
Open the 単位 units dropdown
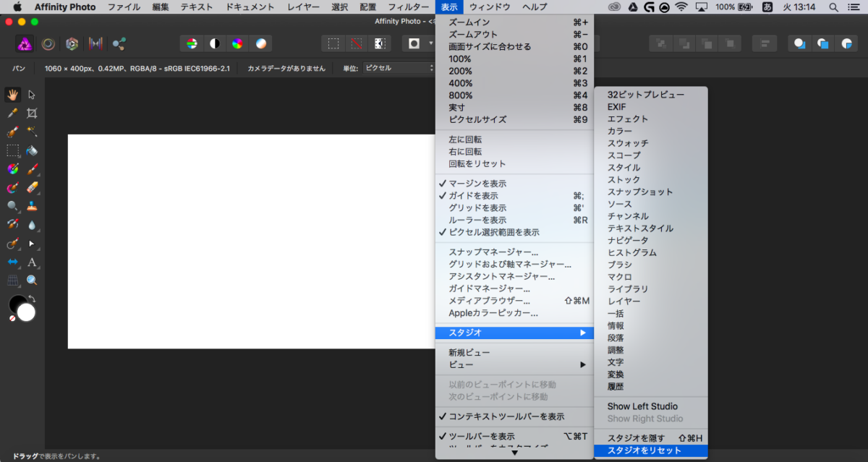[399, 68]
